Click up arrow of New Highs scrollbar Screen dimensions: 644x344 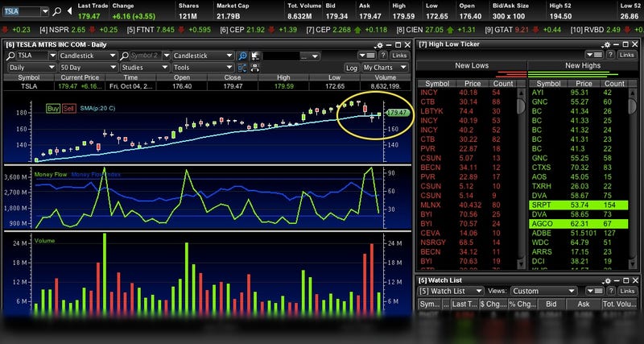coord(634,93)
